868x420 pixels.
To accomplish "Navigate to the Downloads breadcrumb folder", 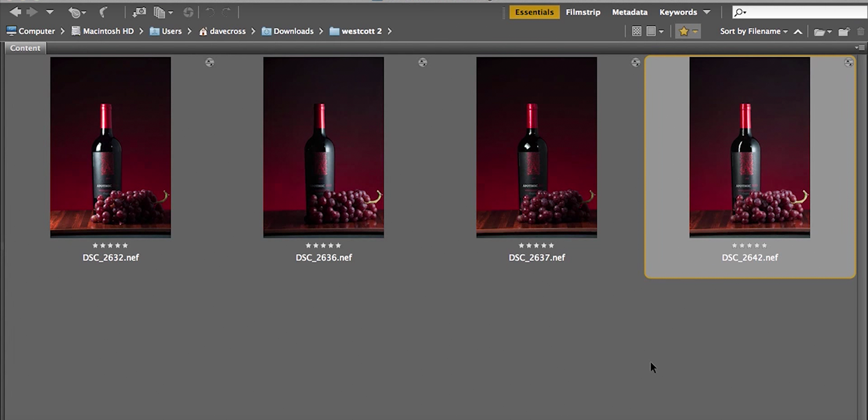I will pos(292,31).
